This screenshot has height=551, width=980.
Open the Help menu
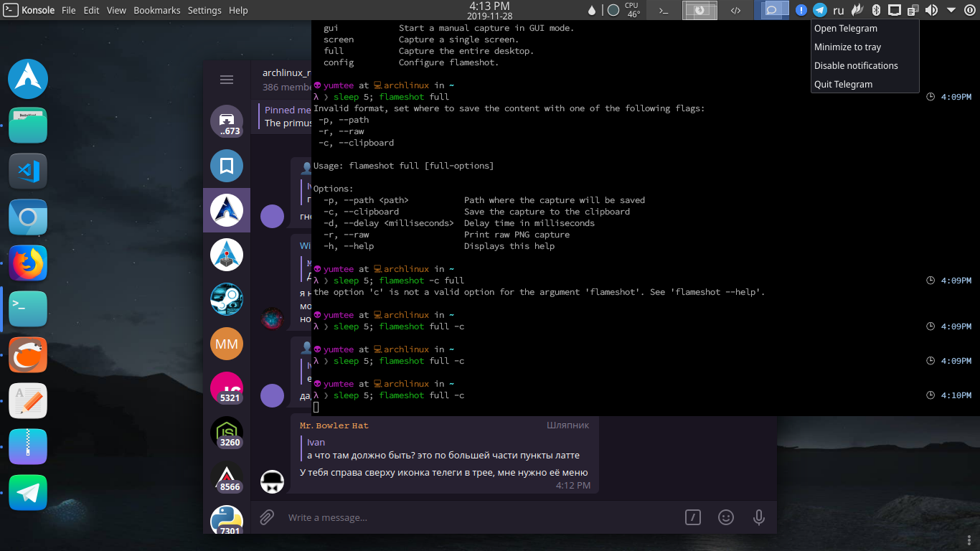coord(238,10)
